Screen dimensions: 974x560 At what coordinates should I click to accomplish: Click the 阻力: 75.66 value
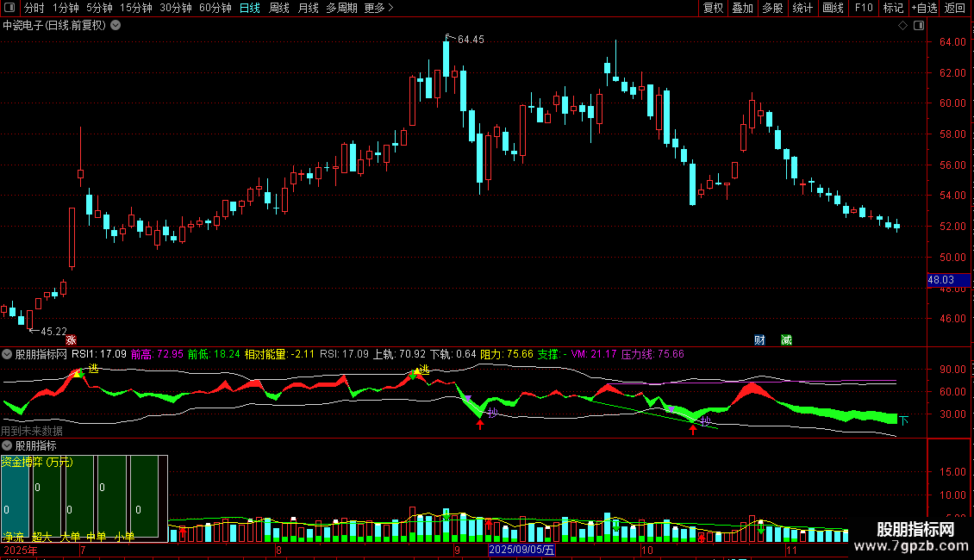tap(507, 354)
